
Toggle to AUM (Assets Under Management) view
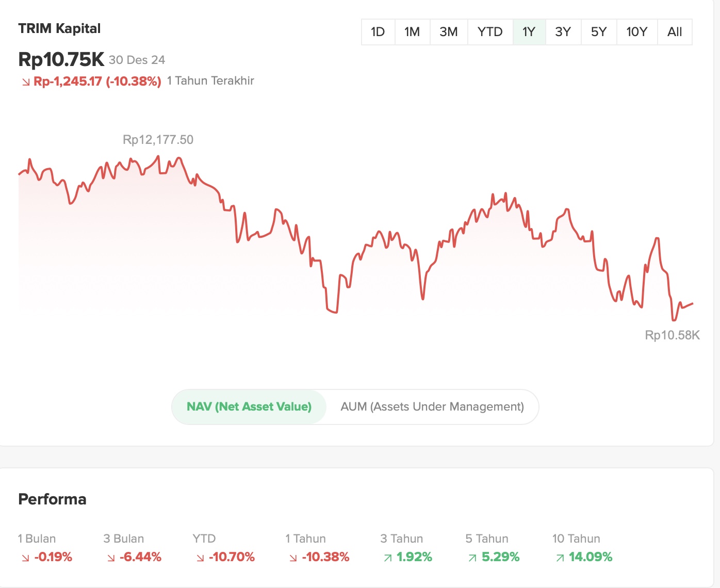tap(432, 406)
